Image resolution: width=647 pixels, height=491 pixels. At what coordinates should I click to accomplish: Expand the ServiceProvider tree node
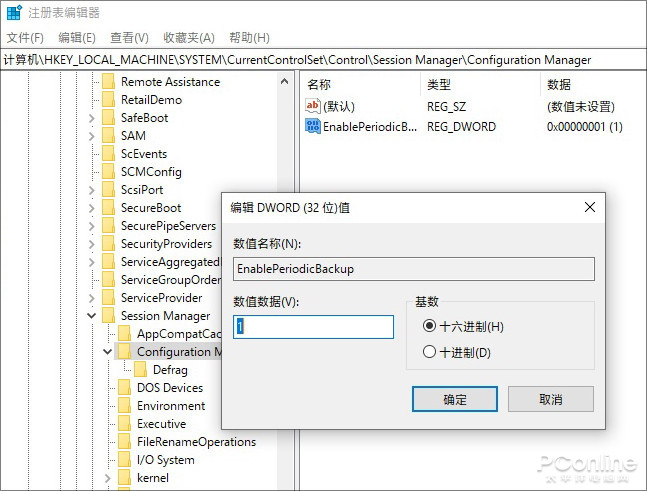point(92,298)
